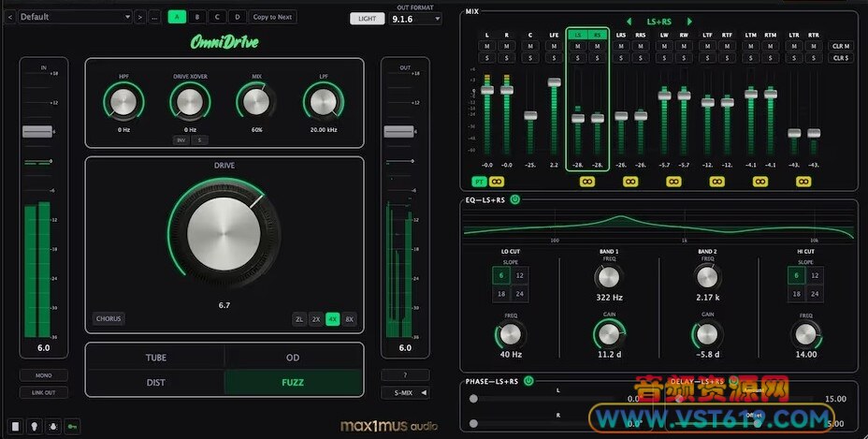Click the LFE channel fader handle

click(554, 82)
